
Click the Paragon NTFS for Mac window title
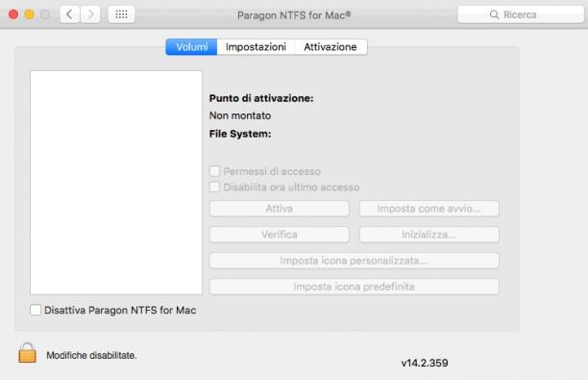click(x=294, y=15)
